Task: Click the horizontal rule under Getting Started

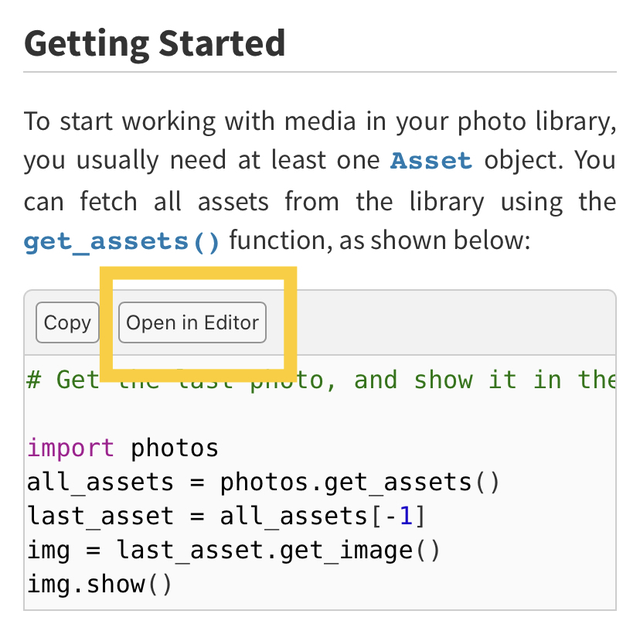Action: point(320,72)
